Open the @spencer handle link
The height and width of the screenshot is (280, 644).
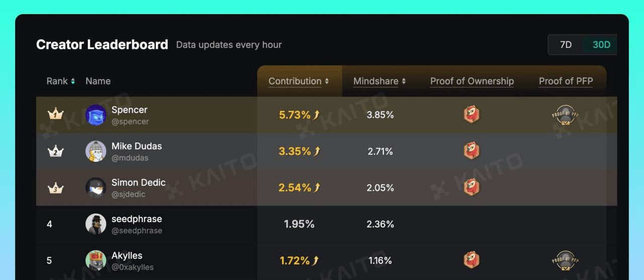tap(130, 121)
